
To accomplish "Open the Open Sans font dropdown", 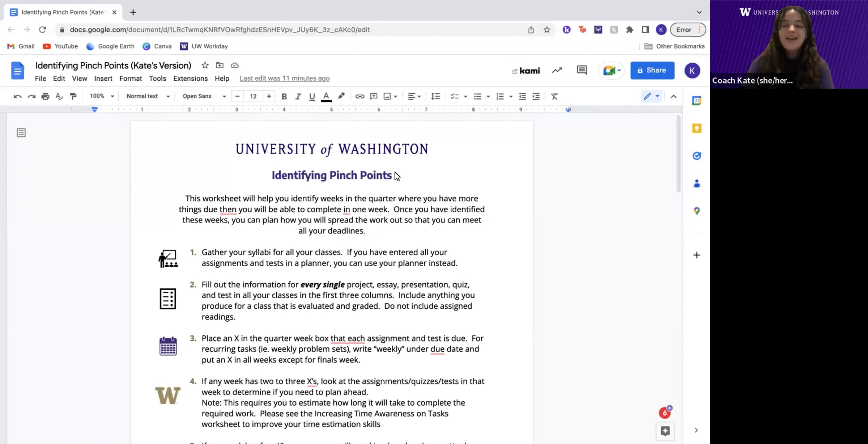I will tap(204, 96).
